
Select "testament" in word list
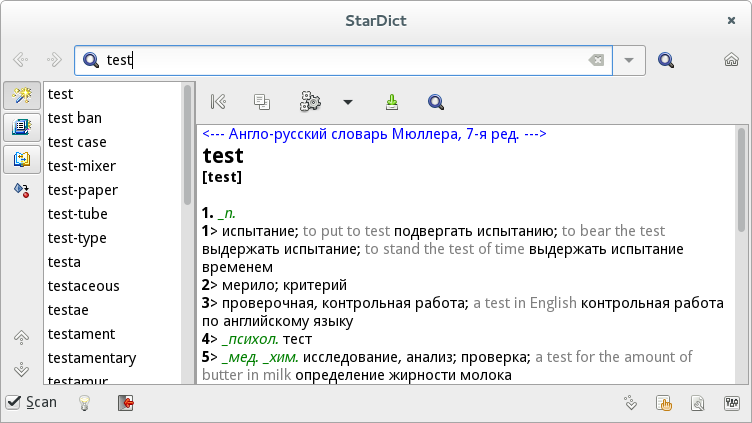pyautogui.click(x=81, y=334)
